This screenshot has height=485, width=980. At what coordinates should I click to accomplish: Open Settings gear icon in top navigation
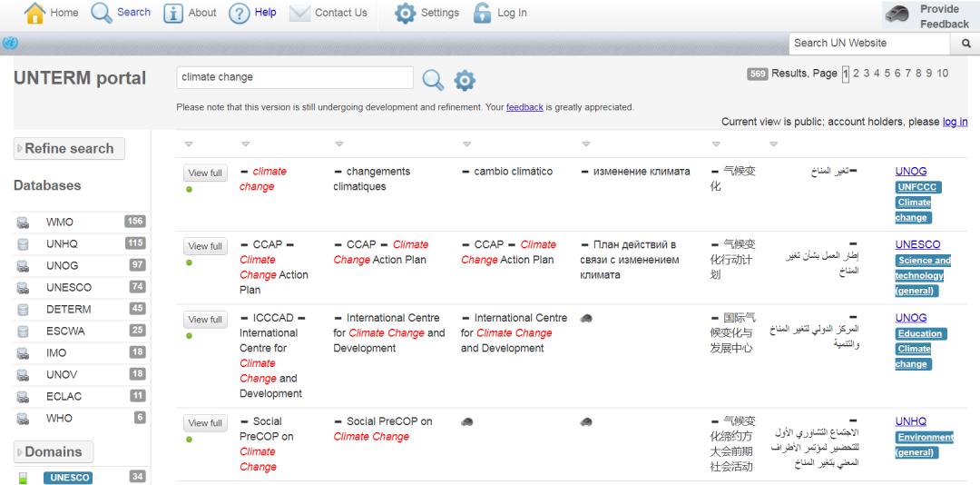[x=405, y=13]
